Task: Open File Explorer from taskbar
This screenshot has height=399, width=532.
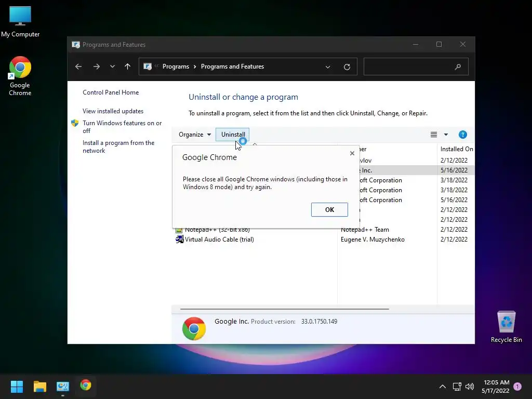Action: tap(39, 386)
